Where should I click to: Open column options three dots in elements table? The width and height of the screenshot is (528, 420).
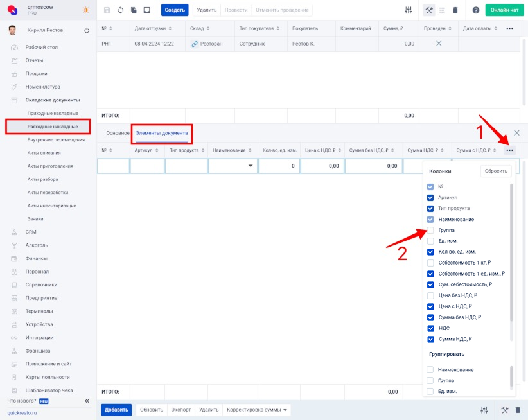coord(509,150)
